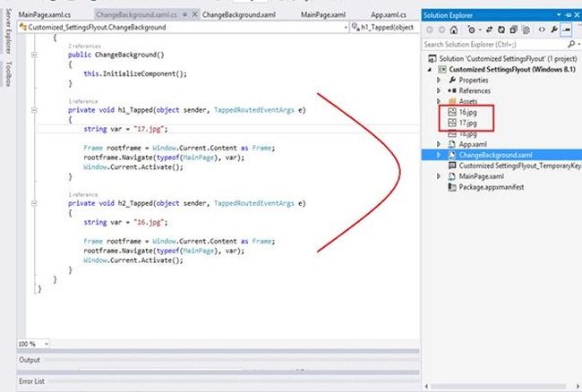Open the Server Explorer side tab

pyautogui.click(x=9, y=31)
